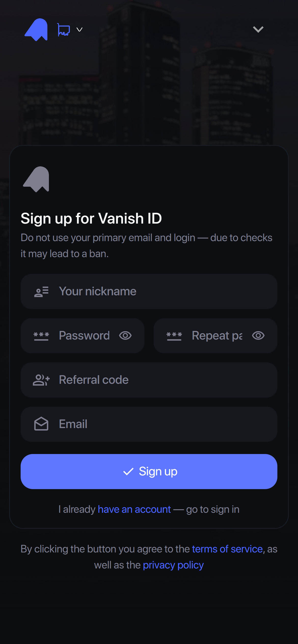
Task: Click the blue ghost logo in header
Action: tap(36, 30)
